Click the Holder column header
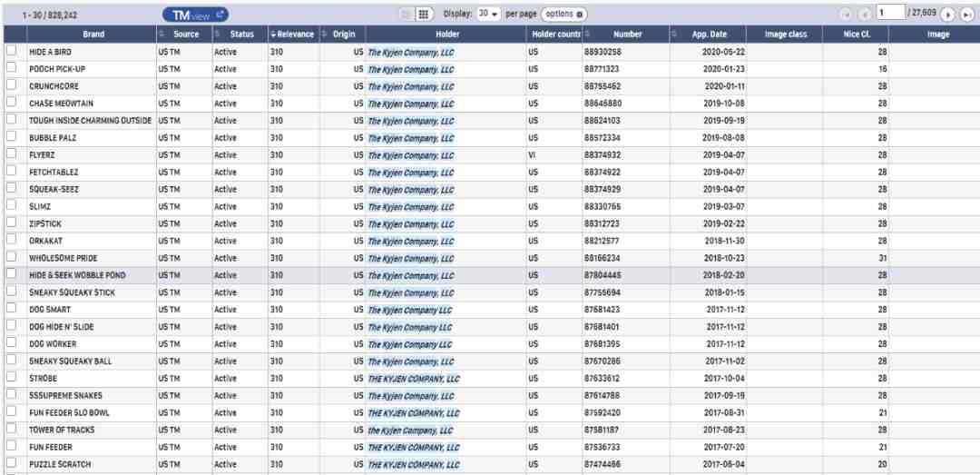 [446, 35]
